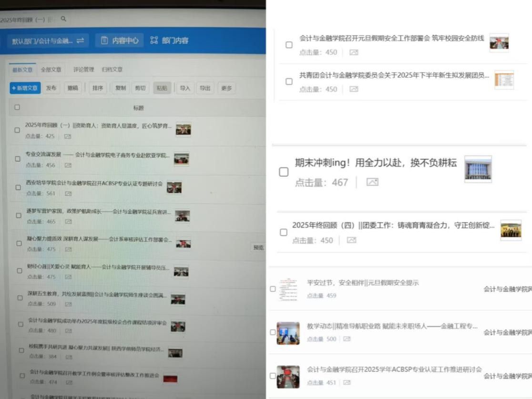532x399 pixels.
Task: Click image icon beside 点击量 500
Action: pyautogui.click(x=347, y=339)
